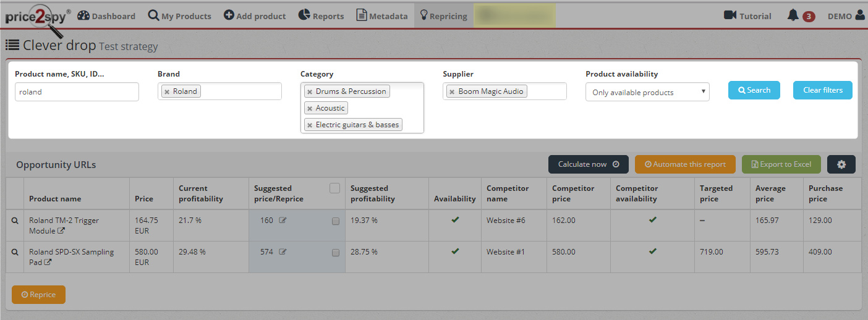Open the Metadata section
Screen dimensions: 868x320
pos(382,15)
